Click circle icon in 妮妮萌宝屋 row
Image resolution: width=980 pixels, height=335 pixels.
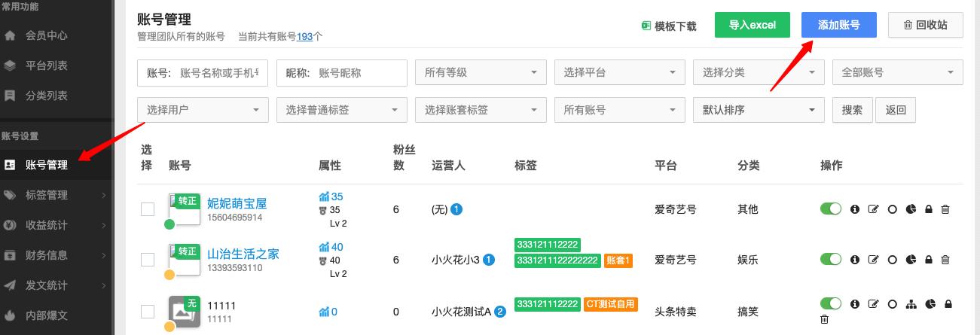(x=893, y=209)
